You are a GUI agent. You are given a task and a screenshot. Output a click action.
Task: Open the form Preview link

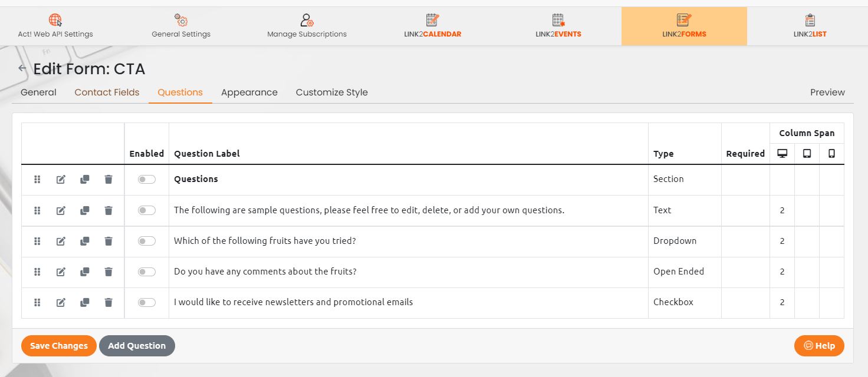(x=827, y=92)
